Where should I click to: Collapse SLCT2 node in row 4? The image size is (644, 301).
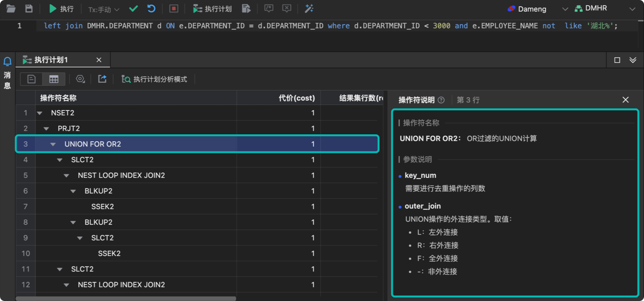point(60,160)
